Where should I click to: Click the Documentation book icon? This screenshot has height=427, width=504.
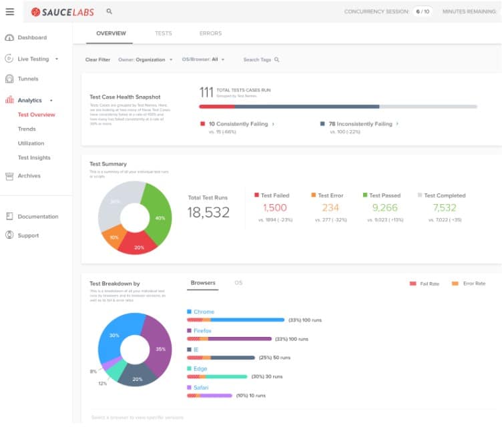9,217
